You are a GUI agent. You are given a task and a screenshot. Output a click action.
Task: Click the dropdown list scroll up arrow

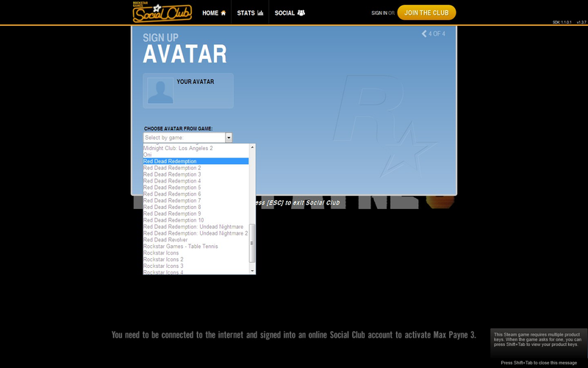point(252,147)
